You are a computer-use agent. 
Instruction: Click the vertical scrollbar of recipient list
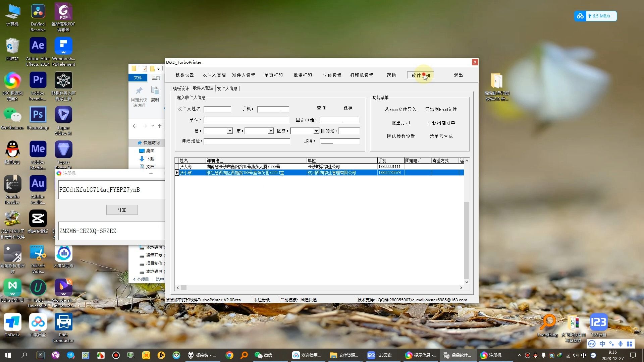coord(466,240)
